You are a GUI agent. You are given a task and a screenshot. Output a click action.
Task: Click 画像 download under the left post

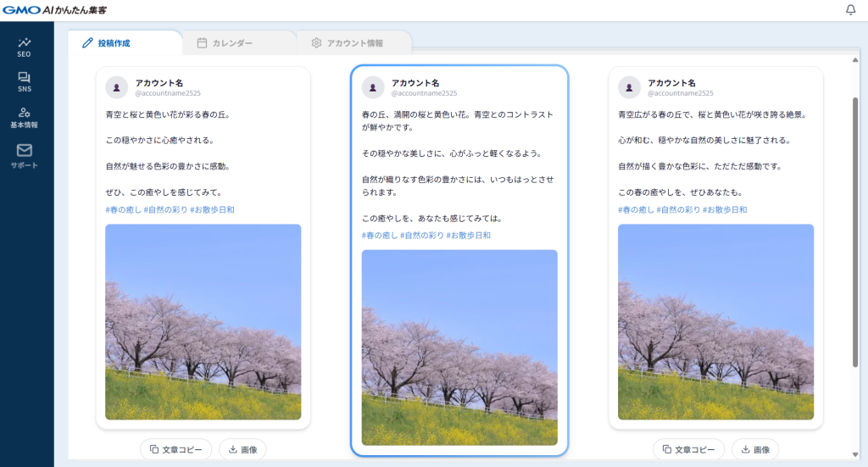coord(242,449)
